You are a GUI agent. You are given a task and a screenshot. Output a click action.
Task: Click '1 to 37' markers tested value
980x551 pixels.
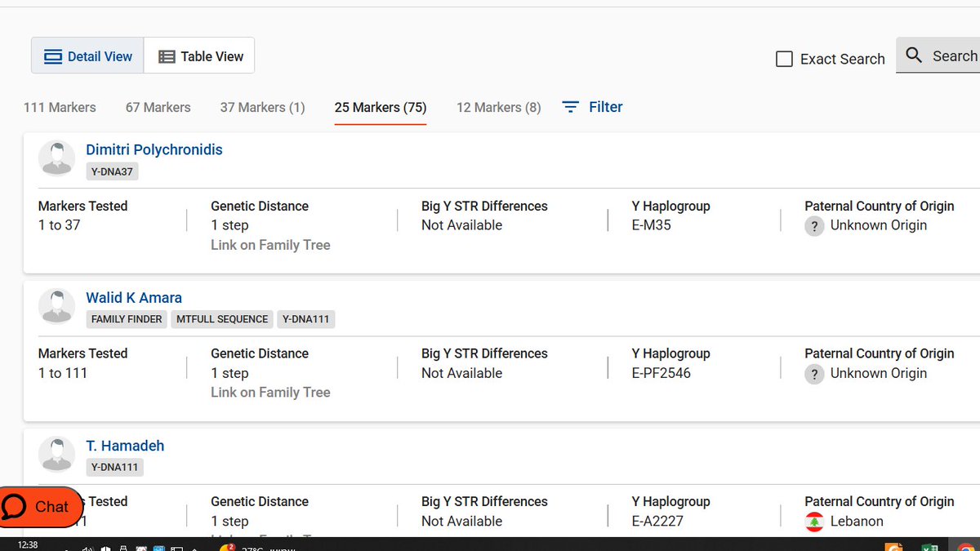click(x=60, y=225)
